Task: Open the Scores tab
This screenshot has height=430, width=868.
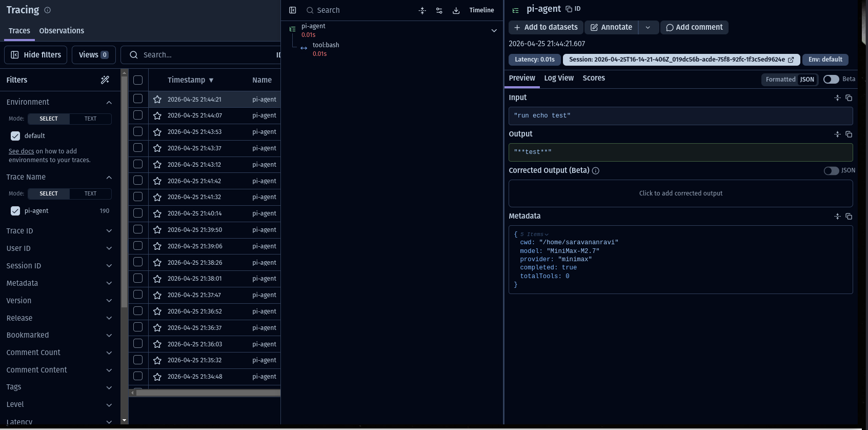Action: (594, 78)
